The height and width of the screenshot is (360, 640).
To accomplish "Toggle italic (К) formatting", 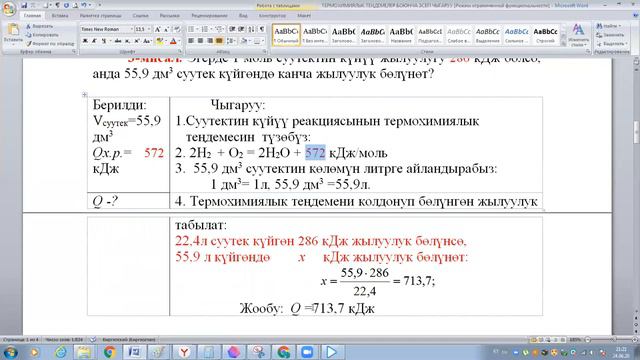I will (x=94, y=41).
